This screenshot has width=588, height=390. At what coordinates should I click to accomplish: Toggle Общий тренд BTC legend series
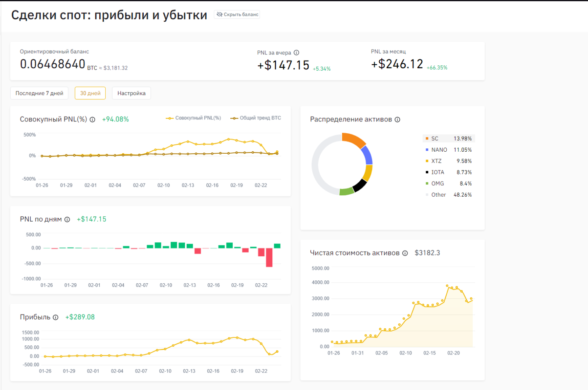click(x=256, y=118)
